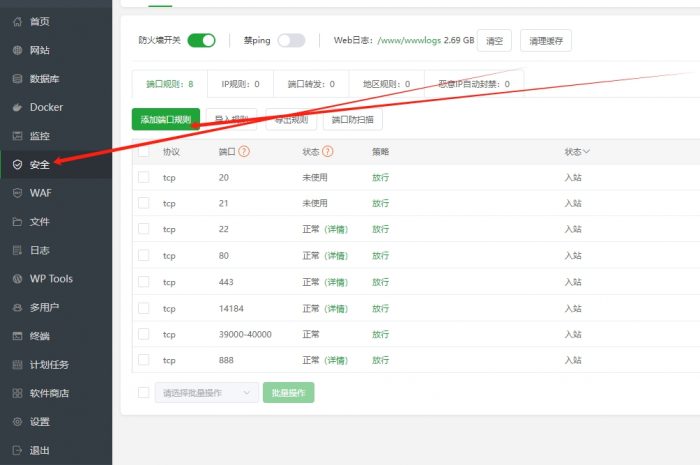Check the row for port 14184
This screenshot has height=465, width=700.
(x=144, y=308)
